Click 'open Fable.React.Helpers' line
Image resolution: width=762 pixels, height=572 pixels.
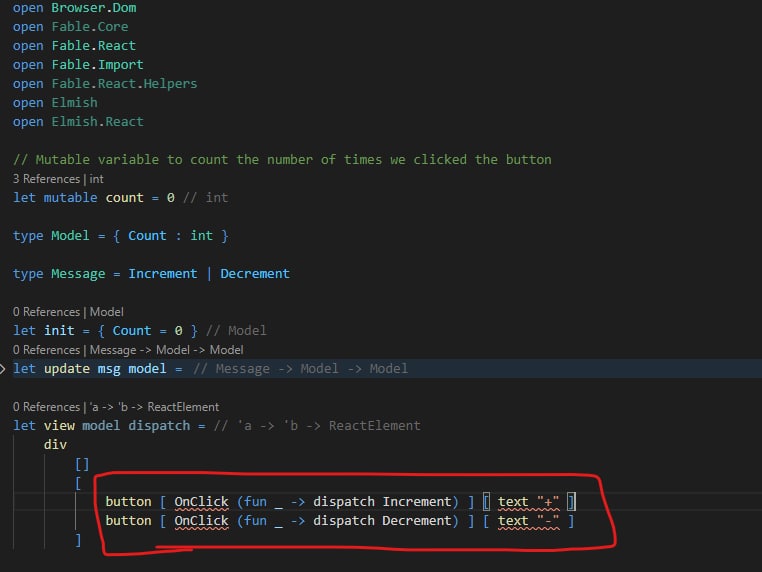pyautogui.click(x=105, y=84)
